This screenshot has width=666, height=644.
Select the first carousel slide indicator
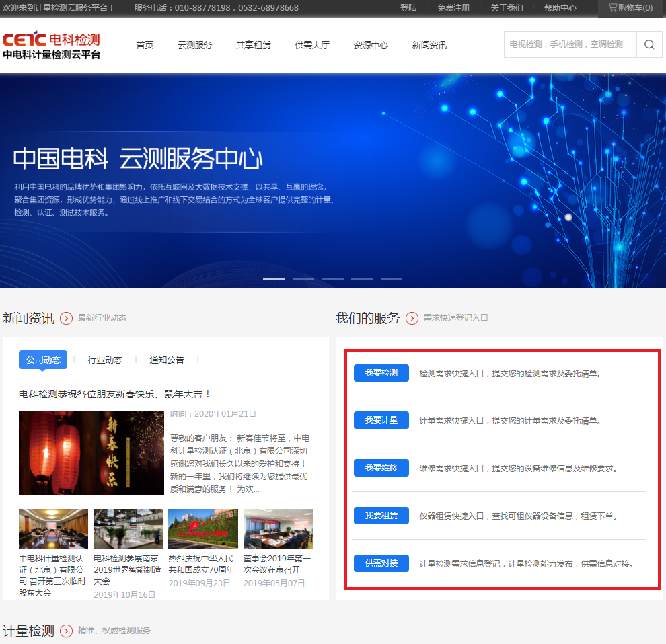pyautogui.click(x=273, y=279)
